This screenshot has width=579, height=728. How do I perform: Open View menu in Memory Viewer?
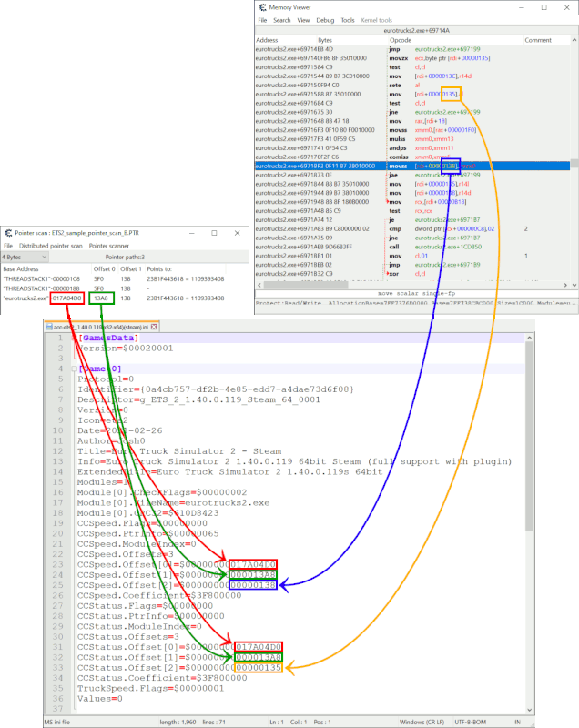click(x=303, y=20)
